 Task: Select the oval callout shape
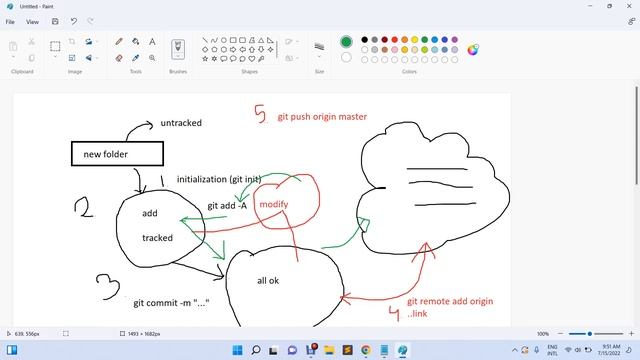coord(233,59)
